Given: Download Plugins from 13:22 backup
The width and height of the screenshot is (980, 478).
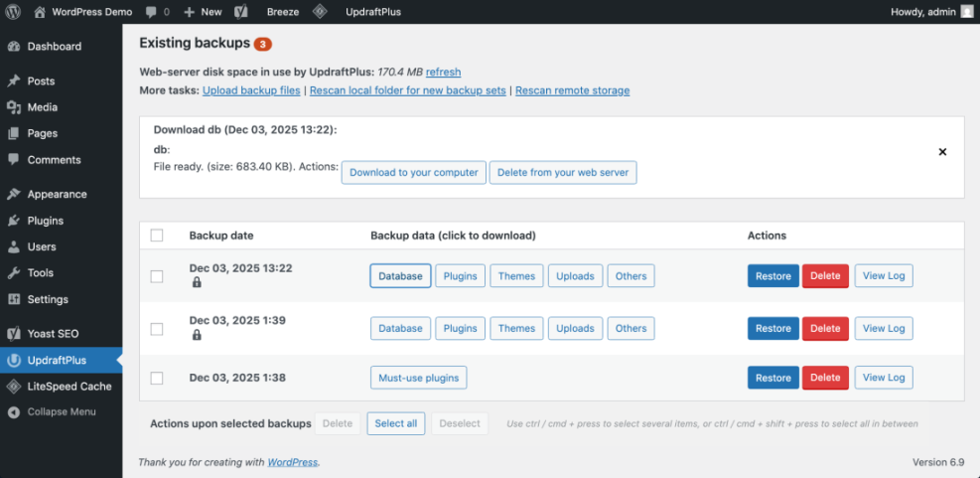Looking at the screenshot, I should coord(460,276).
